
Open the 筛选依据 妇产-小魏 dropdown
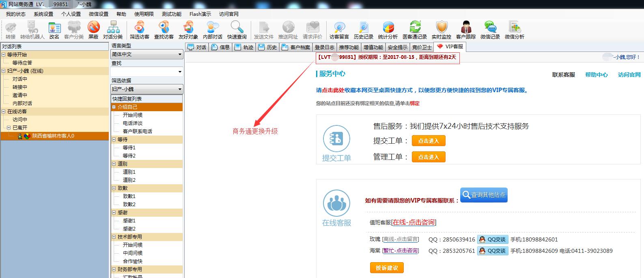pos(146,89)
